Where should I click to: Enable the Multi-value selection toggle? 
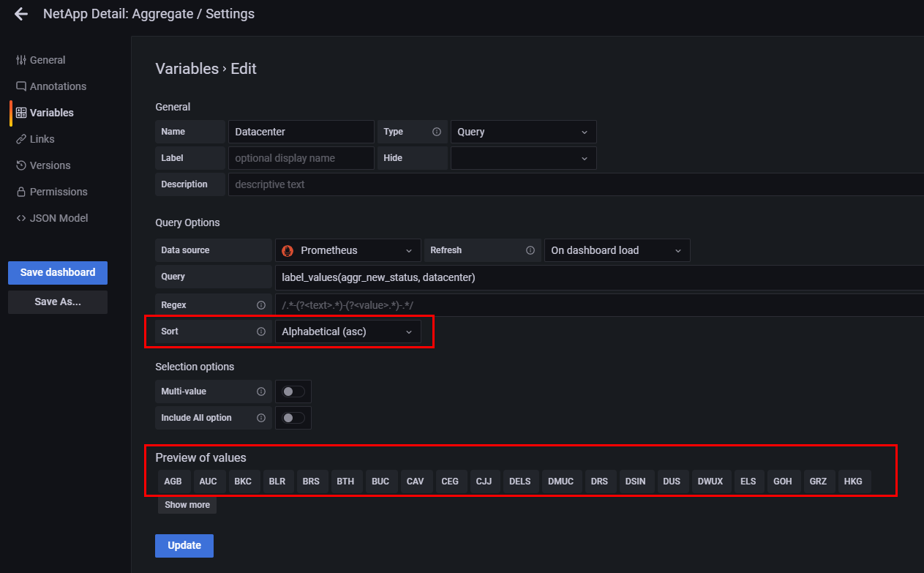point(293,391)
